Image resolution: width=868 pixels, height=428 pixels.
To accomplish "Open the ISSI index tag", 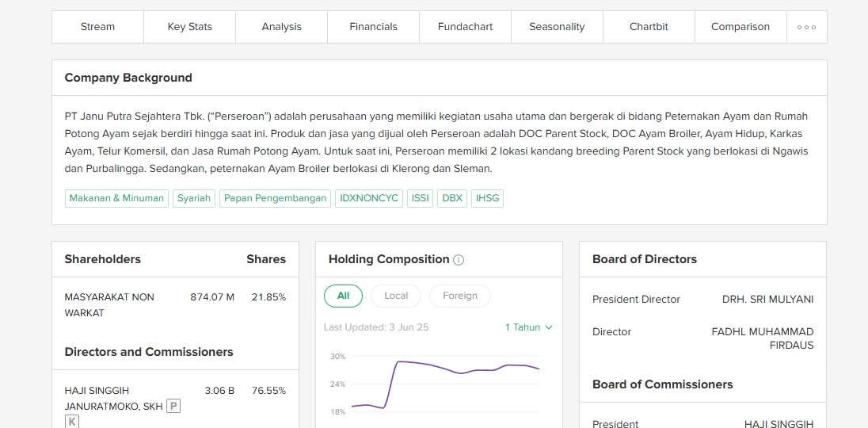I will tap(421, 198).
